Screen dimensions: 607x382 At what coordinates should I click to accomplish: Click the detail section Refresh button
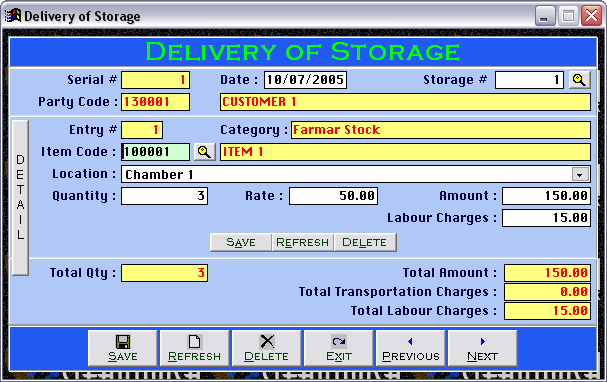pyautogui.click(x=303, y=242)
